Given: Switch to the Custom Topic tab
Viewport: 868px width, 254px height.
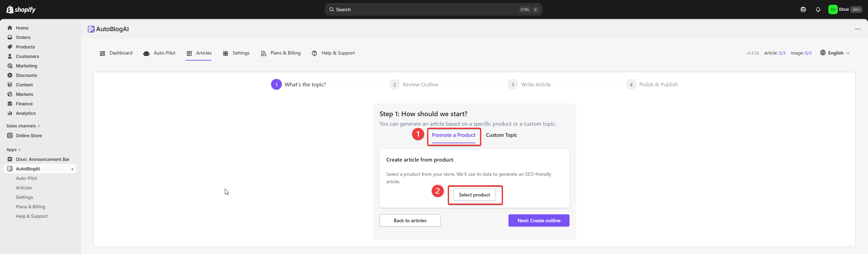Looking at the screenshot, I should click(x=501, y=135).
